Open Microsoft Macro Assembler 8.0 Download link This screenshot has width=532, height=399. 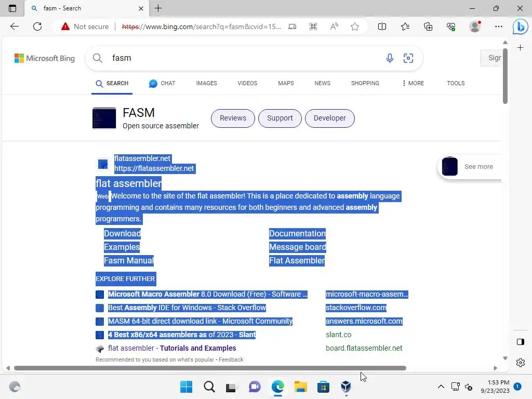click(x=207, y=294)
